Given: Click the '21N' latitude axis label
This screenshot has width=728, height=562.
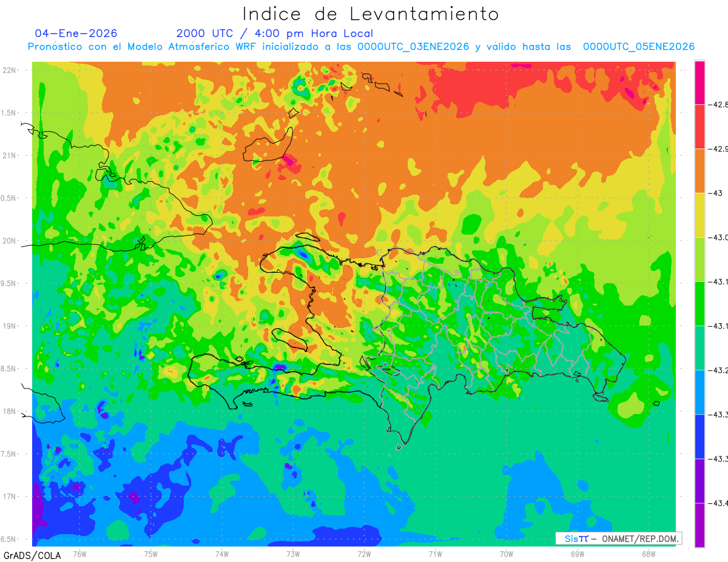Looking at the screenshot, I should coord(10,156).
